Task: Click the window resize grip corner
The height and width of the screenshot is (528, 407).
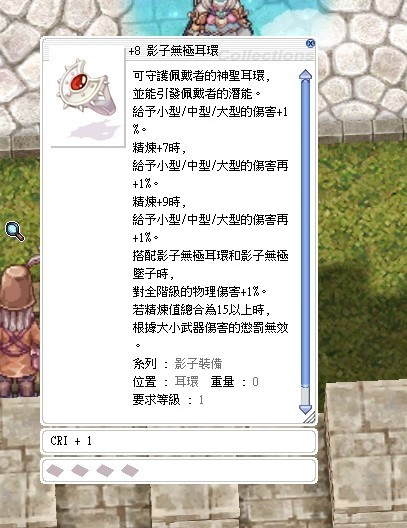Action: (309, 417)
